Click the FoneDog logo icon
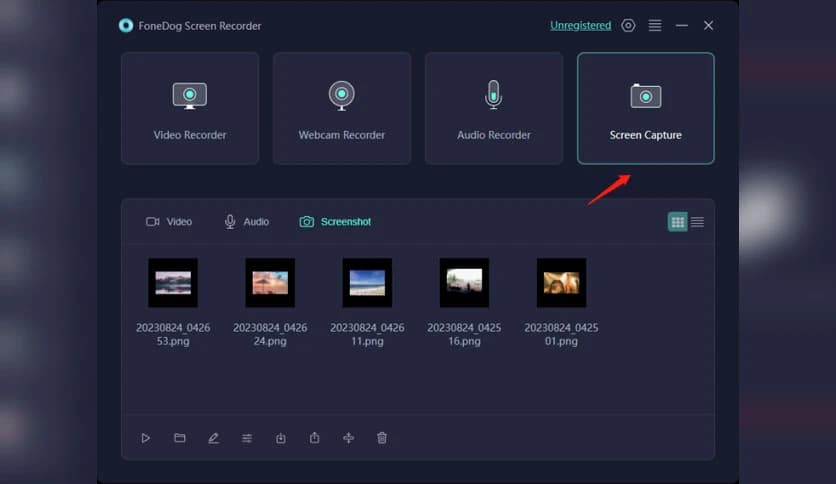 tap(126, 26)
